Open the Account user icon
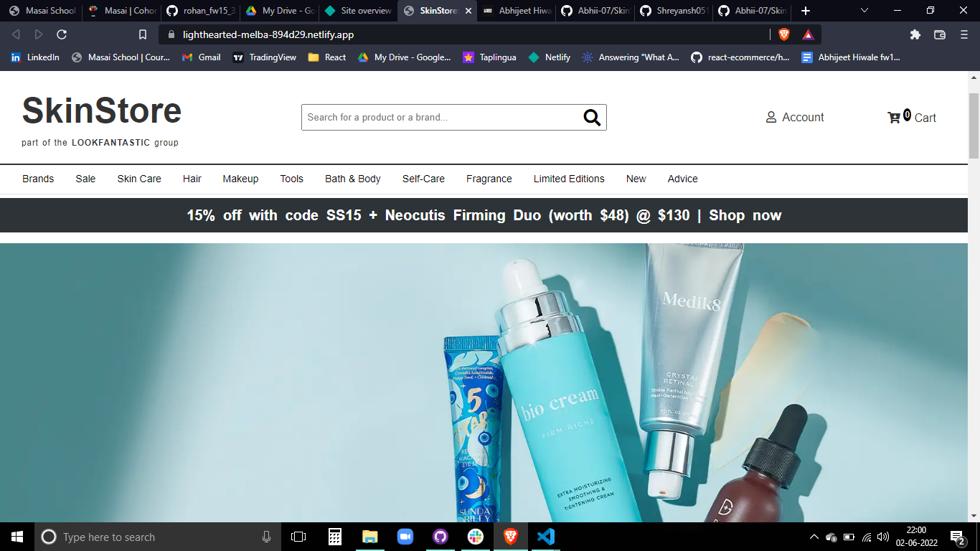The width and height of the screenshot is (980, 551). pyautogui.click(x=771, y=117)
